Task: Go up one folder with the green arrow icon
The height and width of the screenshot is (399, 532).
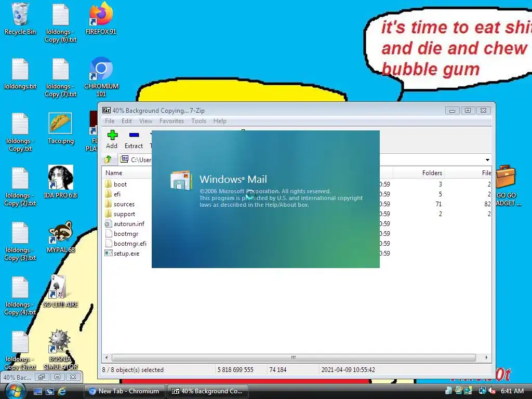Action: (108, 159)
